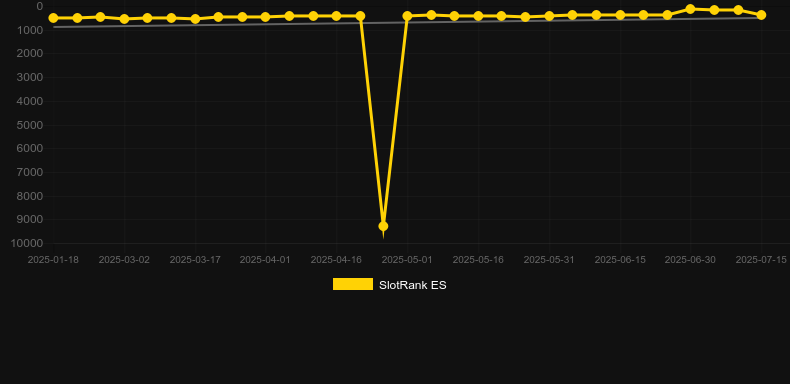Click the 5000 y-axis label

(30, 125)
